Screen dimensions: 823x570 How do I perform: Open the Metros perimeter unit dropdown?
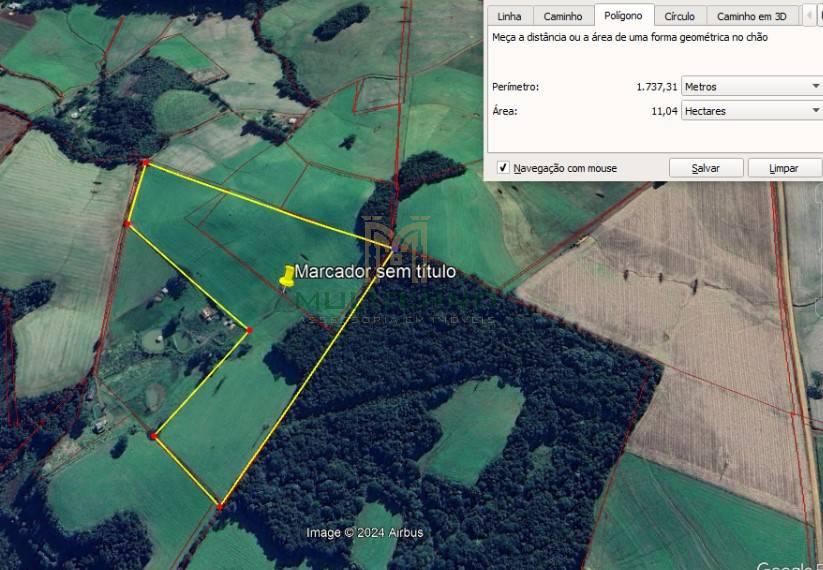750,87
